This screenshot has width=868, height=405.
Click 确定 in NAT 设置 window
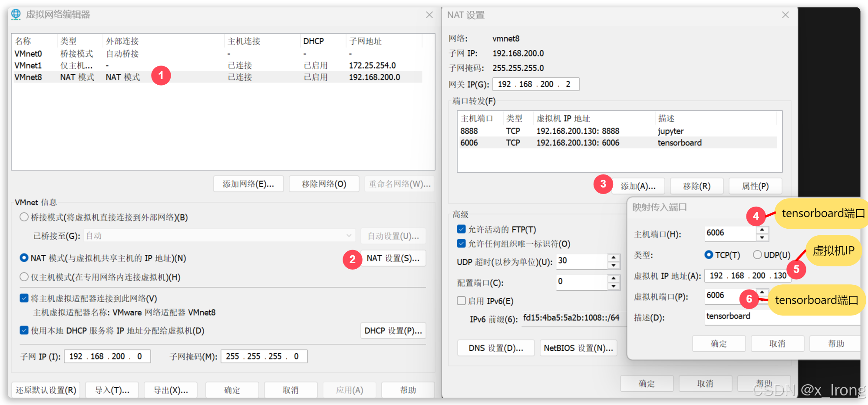(x=647, y=383)
